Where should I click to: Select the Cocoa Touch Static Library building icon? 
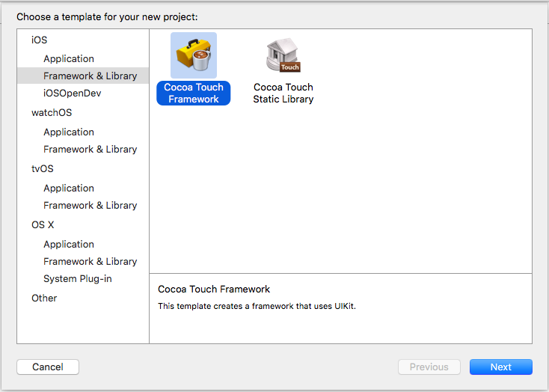pyautogui.click(x=283, y=55)
